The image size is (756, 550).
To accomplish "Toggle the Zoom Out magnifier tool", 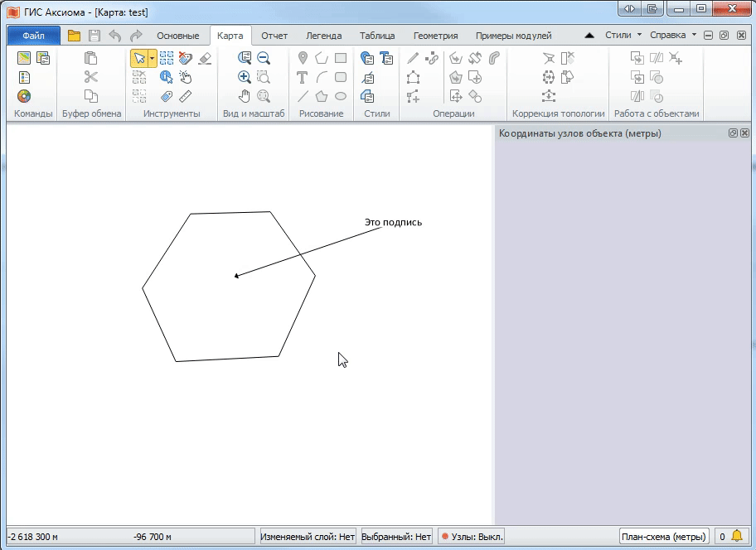I will click(x=264, y=58).
